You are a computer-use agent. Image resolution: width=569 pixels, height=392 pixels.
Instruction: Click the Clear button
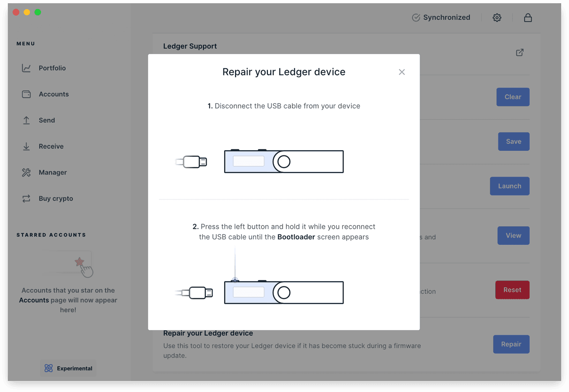coord(513,97)
